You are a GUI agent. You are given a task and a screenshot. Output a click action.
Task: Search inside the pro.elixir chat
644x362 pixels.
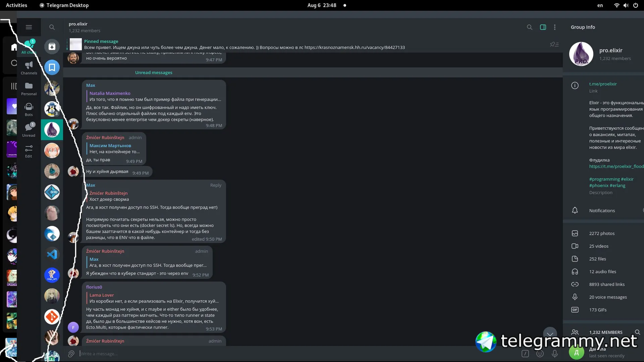click(530, 27)
